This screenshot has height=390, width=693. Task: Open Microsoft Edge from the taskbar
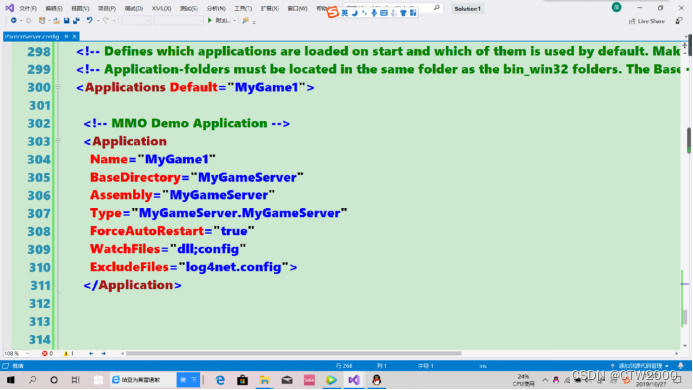click(x=220, y=380)
